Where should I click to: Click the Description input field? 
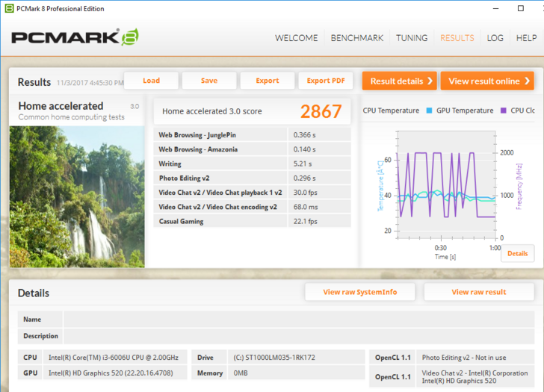(299, 336)
